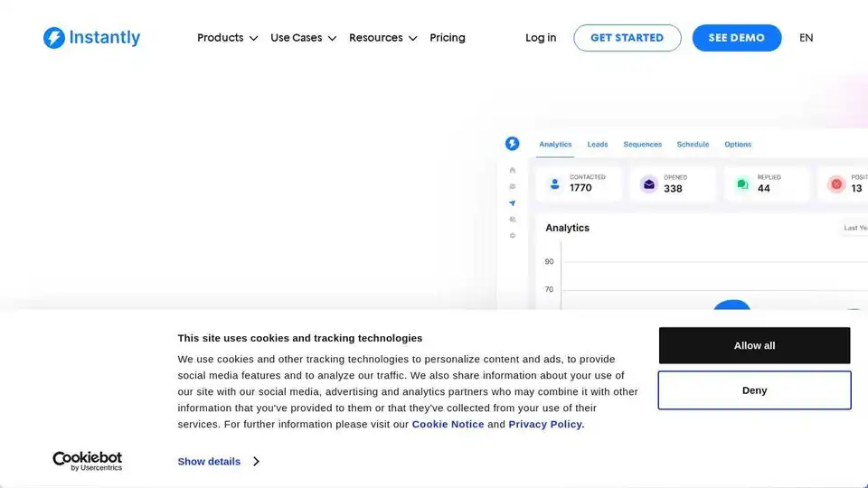This screenshot has height=488, width=868.
Task: Click the Allow all cookies button
Action: pos(754,345)
